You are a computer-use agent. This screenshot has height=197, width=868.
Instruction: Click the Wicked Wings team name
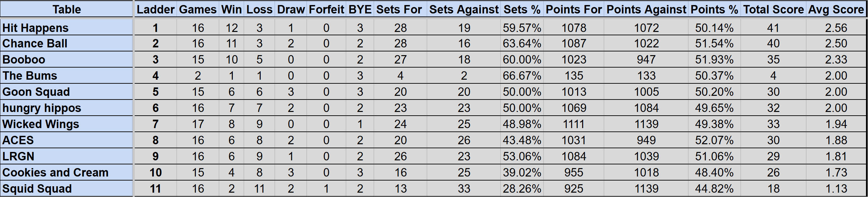tap(41, 124)
